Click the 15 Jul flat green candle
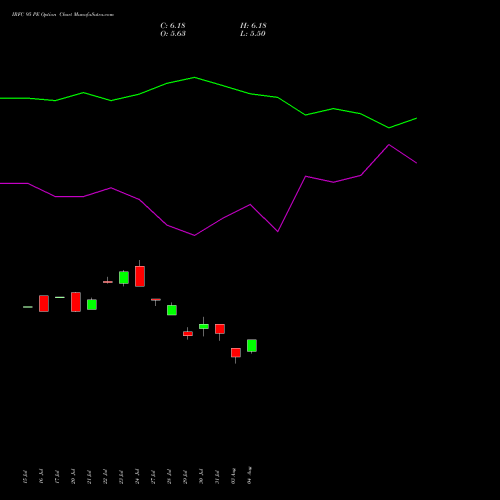This screenshot has height=500, width=500. point(28,307)
